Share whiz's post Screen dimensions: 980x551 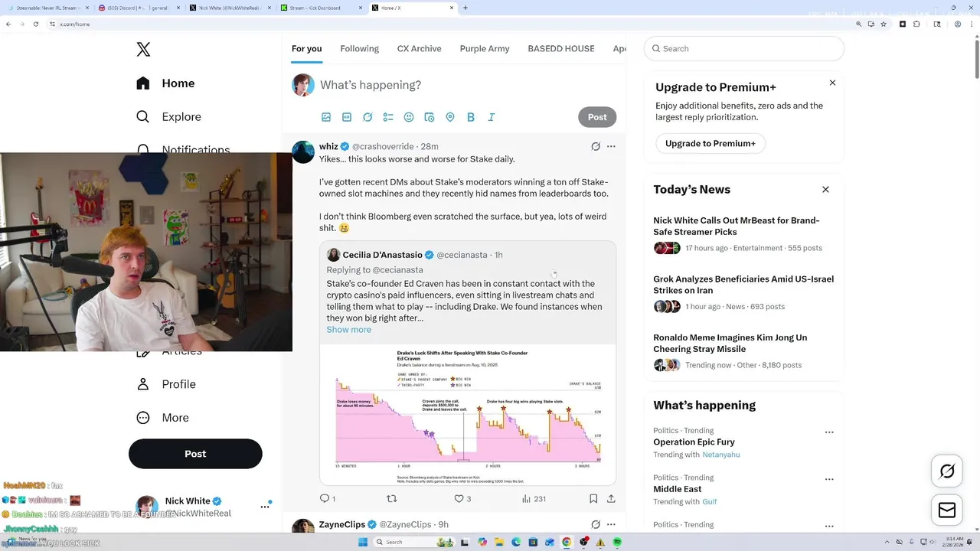pos(611,498)
